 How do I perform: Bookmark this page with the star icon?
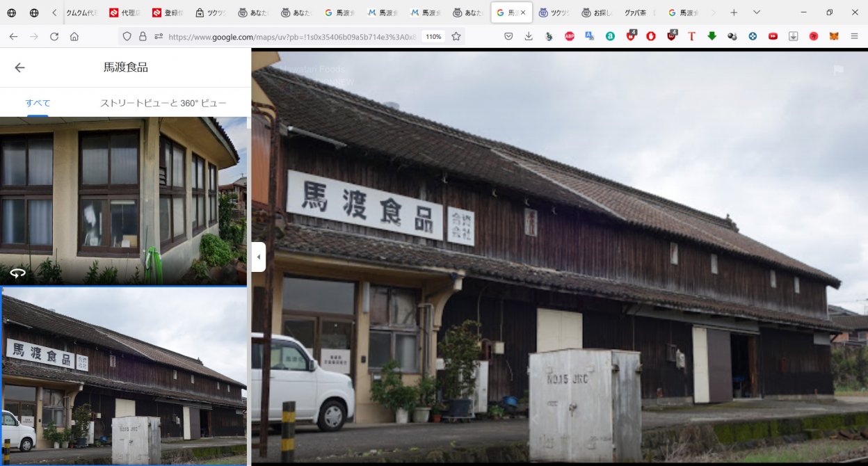pyautogui.click(x=456, y=36)
